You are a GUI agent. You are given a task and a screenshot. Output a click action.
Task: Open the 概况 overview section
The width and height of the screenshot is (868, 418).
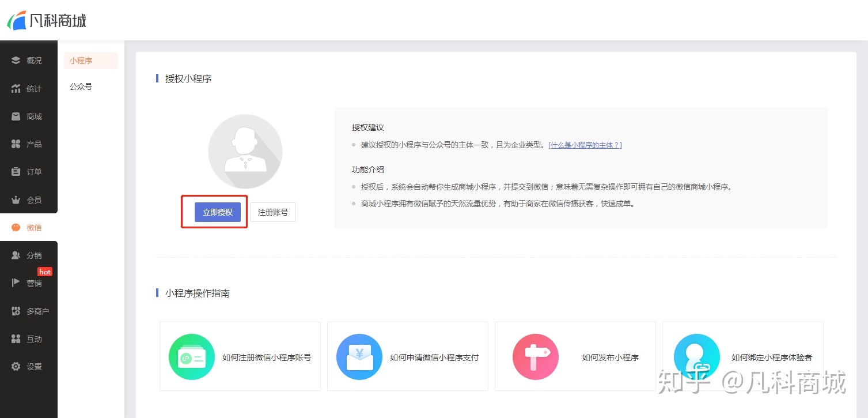(x=29, y=60)
